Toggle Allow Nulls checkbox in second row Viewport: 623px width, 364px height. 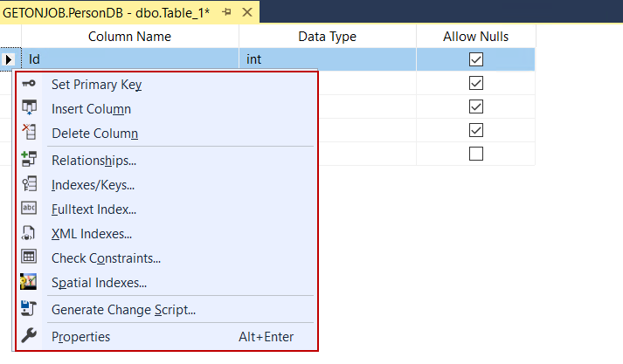pyautogui.click(x=476, y=83)
